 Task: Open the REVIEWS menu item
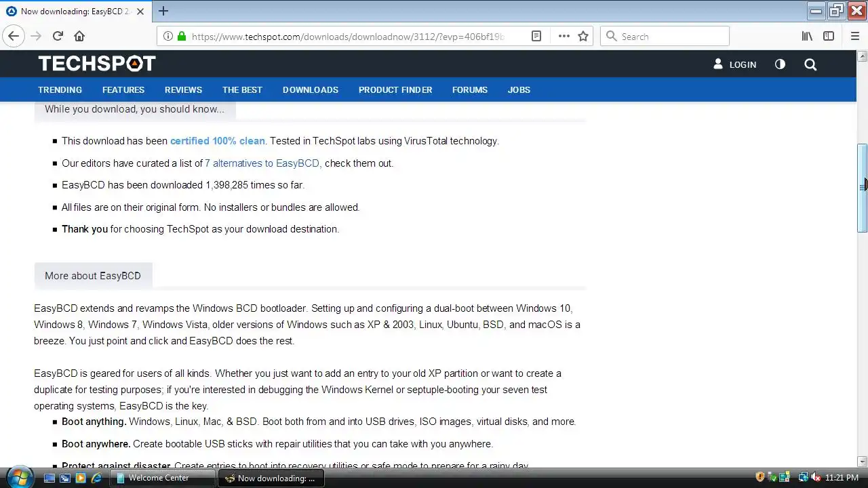tap(183, 89)
